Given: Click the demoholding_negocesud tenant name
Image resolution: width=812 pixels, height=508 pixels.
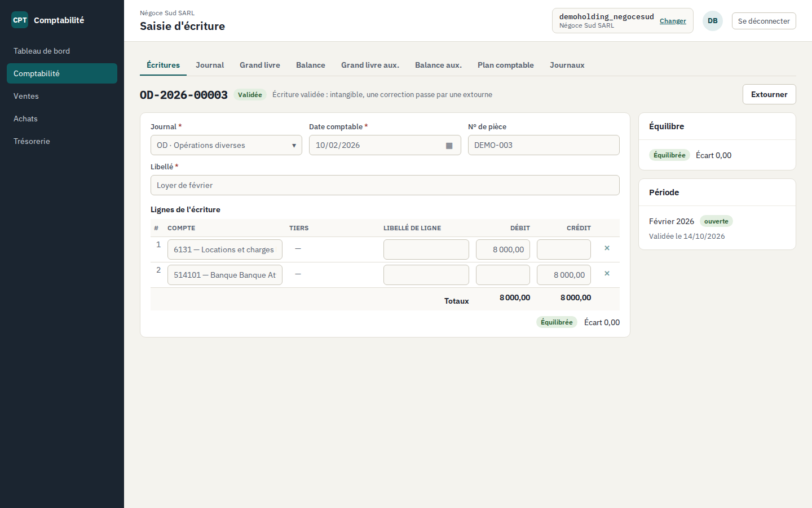Looking at the screenshot, I should pyautogui.click(x=607, y=16).
